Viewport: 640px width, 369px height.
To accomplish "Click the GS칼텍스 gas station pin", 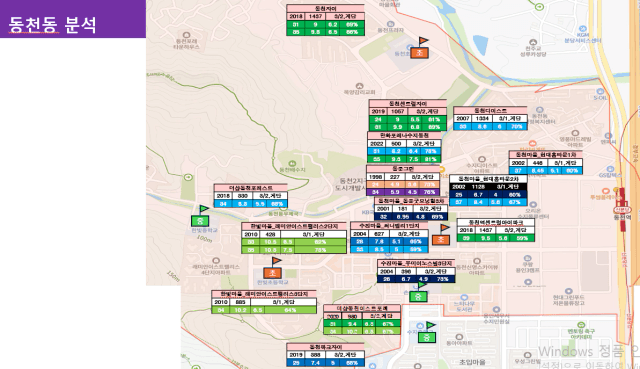I will [x=610, y=169].
